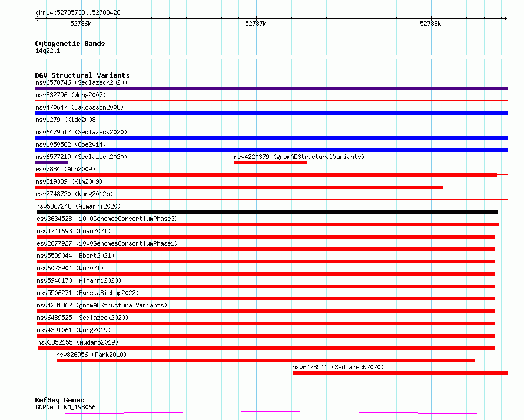Open nsv6479512 (Sedlazeck2020) label
Viewport: 524px width, 420px height.
(x=81, y=132)
